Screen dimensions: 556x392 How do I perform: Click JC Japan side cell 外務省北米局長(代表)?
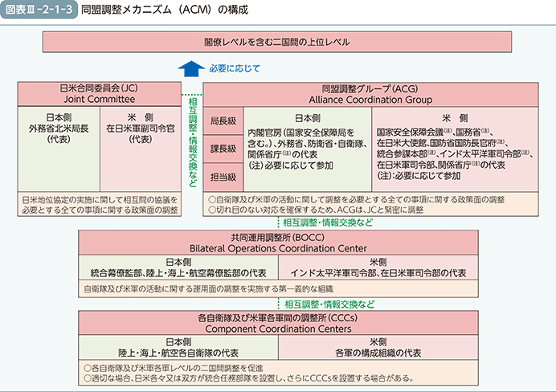click(x=59, y=149)
